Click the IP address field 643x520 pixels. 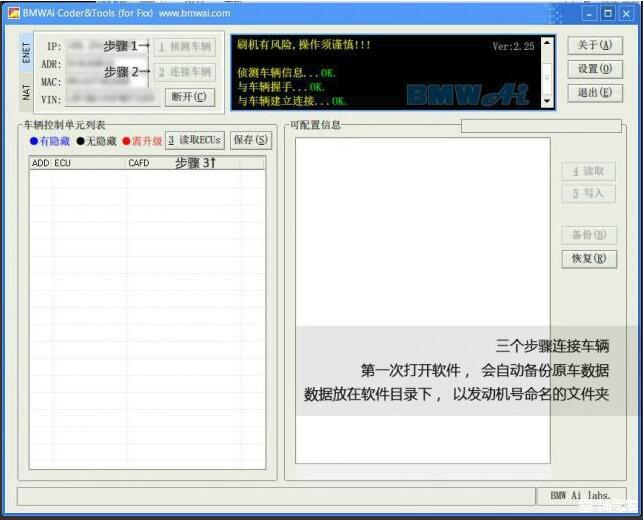coord(106,46)
